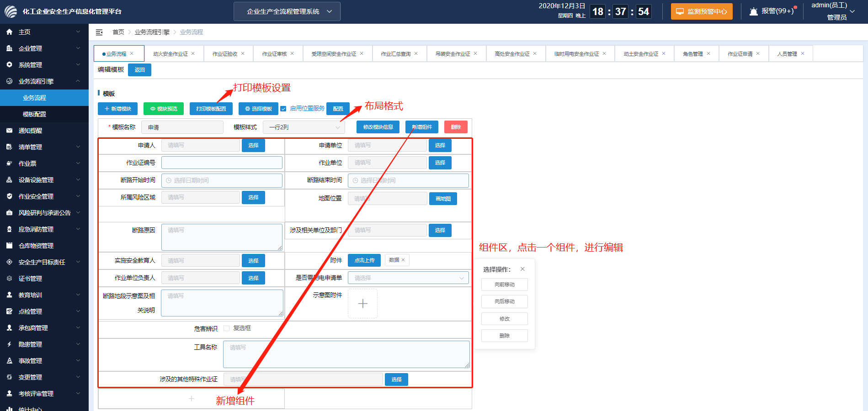
Task: Click the 模板名称 input field
Action: [182, 127]
